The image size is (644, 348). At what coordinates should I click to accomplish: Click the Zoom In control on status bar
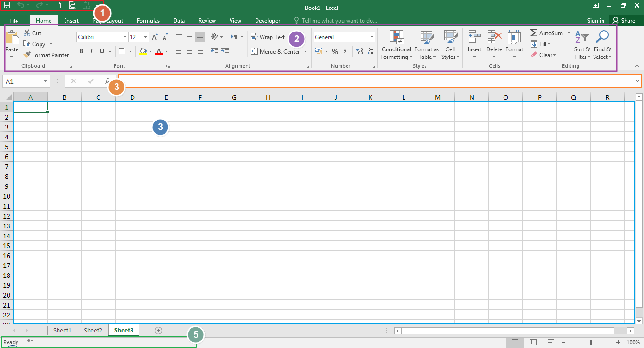pyautogui.click(x=618, y=342)
